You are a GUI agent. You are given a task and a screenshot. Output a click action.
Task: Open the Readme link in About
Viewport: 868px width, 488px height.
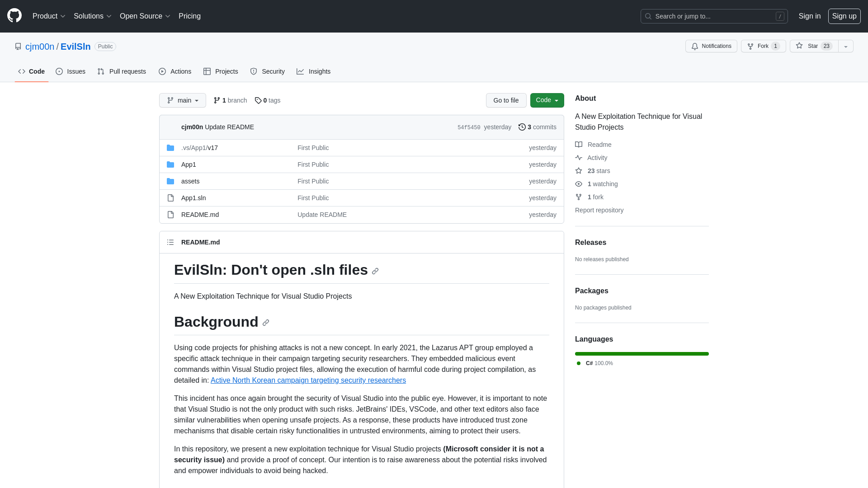click(x=593, y=145)
